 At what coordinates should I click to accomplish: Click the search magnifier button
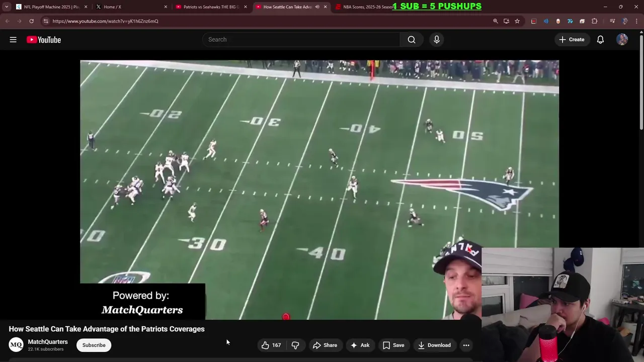[412, 40]
